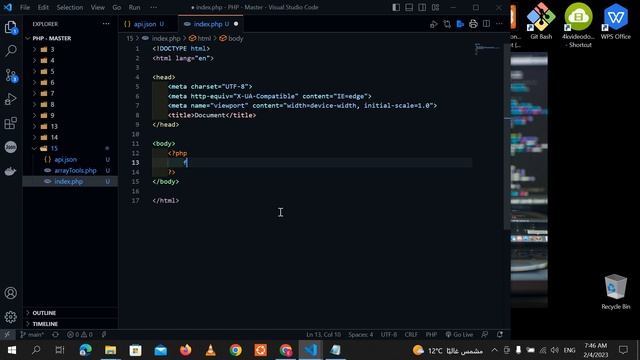Click Go Live button in status bar
The width and height of the screenshot is (640, 360).
coord(459,335)
